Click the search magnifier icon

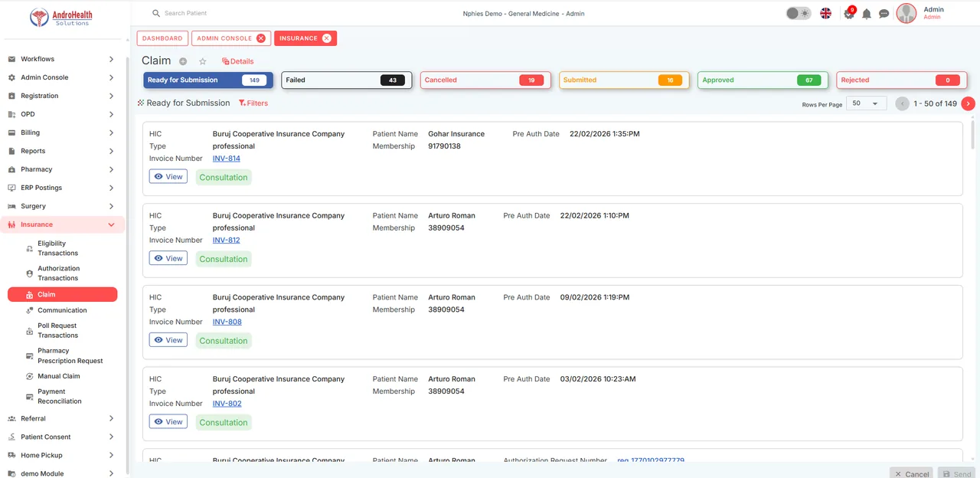coord(156,13)
